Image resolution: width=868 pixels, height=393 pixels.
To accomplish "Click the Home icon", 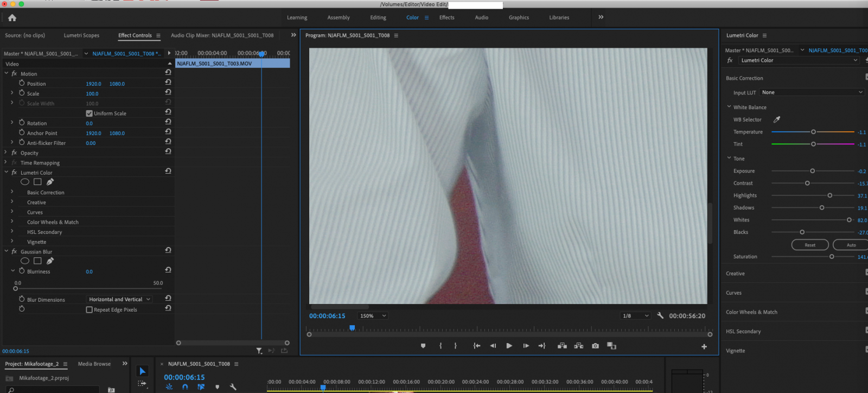I will (x=12, y=18).
